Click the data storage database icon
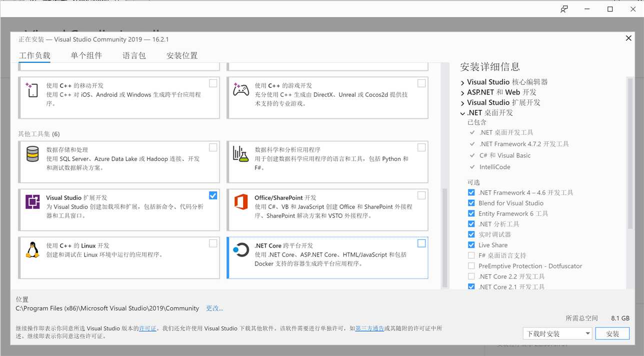Viewport: 644px width, 356px height. tap(32, 154)
